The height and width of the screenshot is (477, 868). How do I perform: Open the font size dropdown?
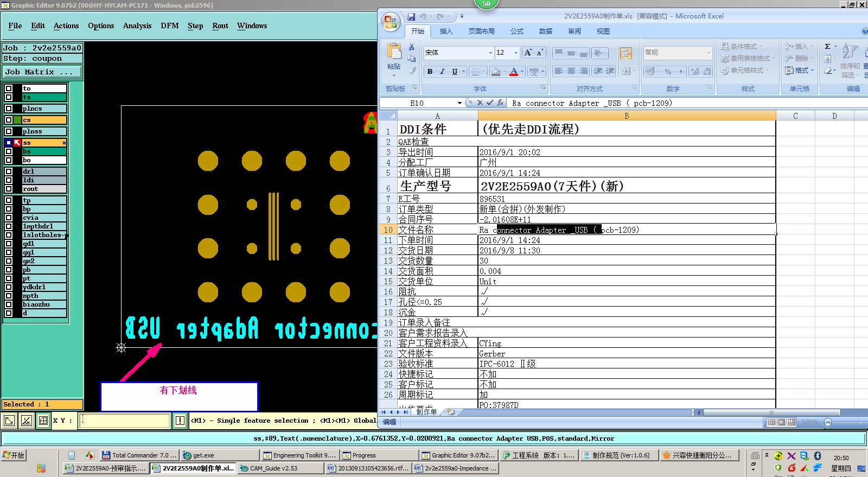pyautogui.click(x=516, y=53)
